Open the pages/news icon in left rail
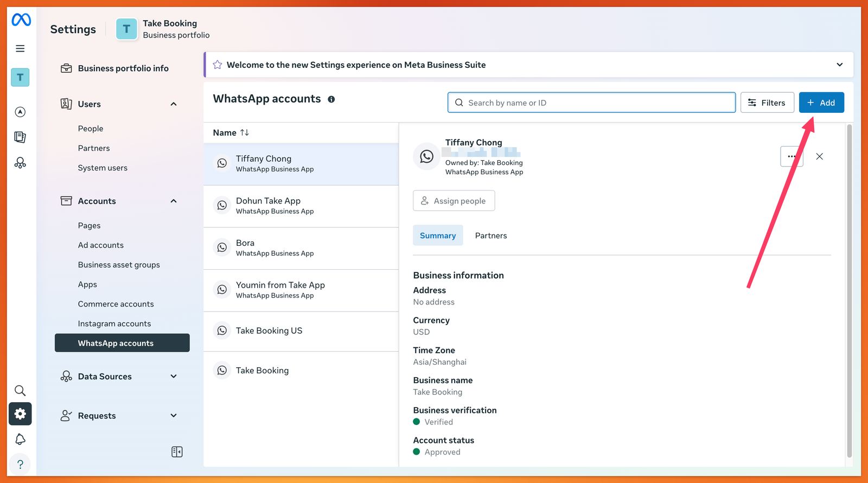Image resolution: width=868 pixels, height=483 pixels. pyautogui.click(x=20, y=137)
